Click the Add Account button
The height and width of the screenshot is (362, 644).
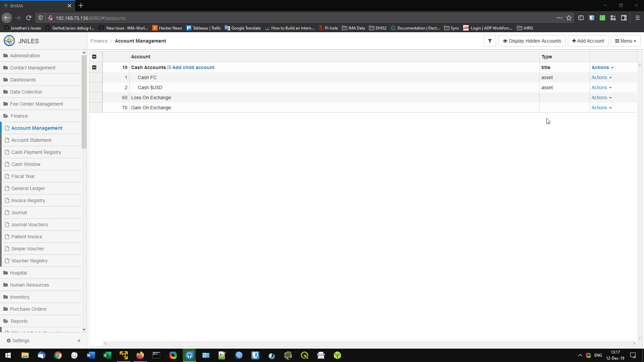588,41
